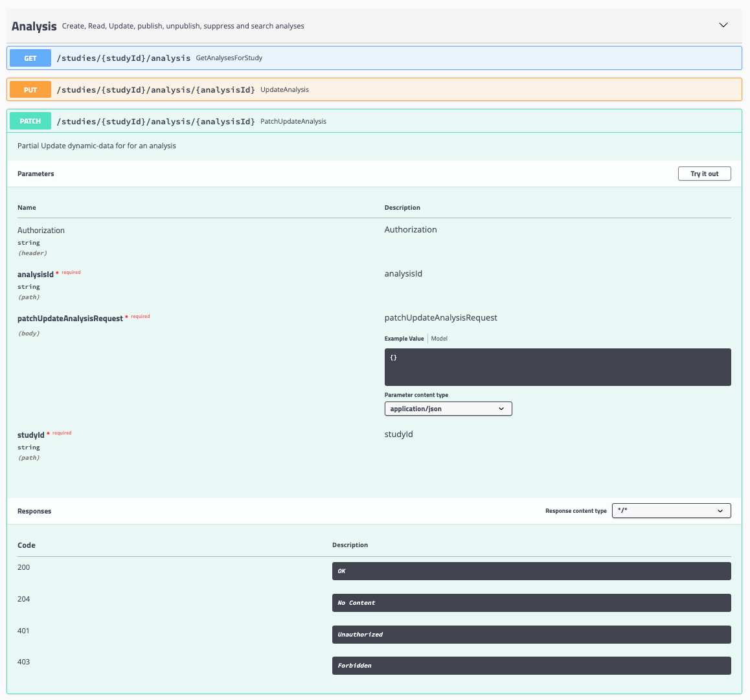The height and width of the screenshot is (700, 750).
Task: Collapse the Analysis section chevron
Action: (723, 25)
